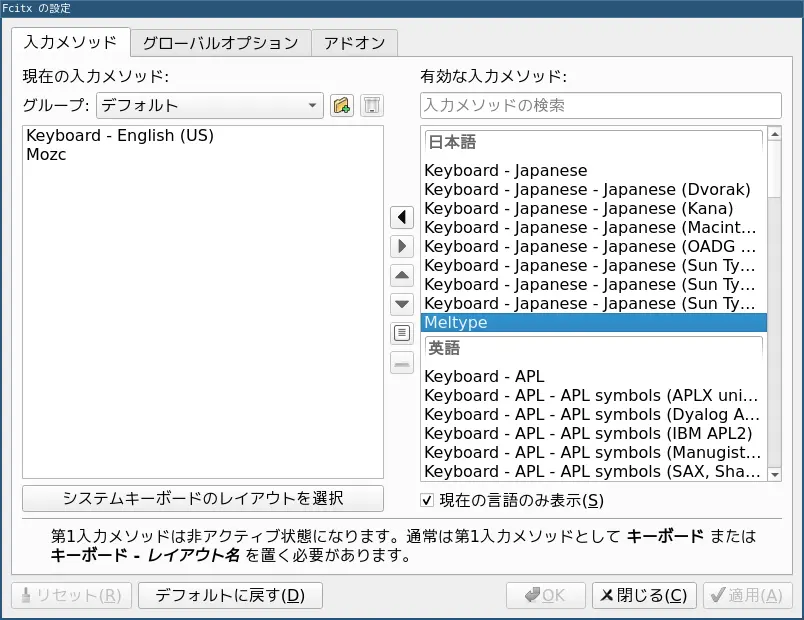Click the available list scrollbar up arrow
Screen dimensions: 804x620
click(774, 134)
